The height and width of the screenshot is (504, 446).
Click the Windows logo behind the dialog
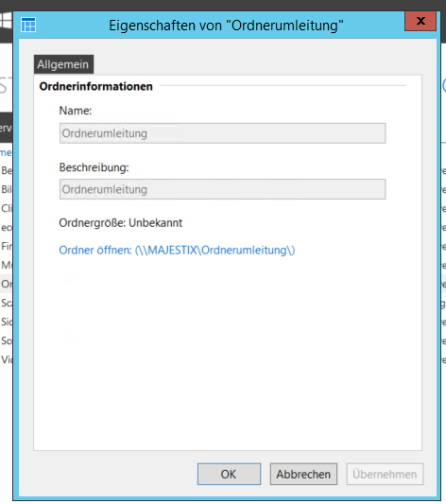(6, 21)
